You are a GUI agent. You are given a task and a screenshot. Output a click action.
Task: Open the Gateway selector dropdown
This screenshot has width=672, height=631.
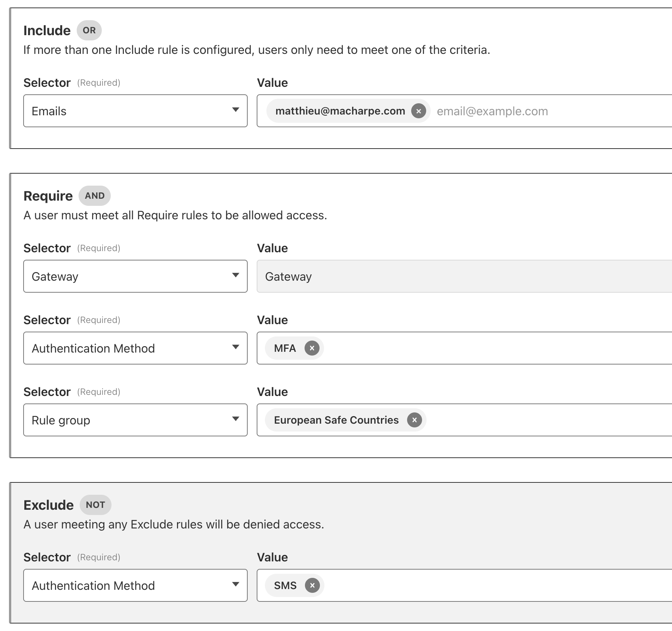click(x=135, y=276)
